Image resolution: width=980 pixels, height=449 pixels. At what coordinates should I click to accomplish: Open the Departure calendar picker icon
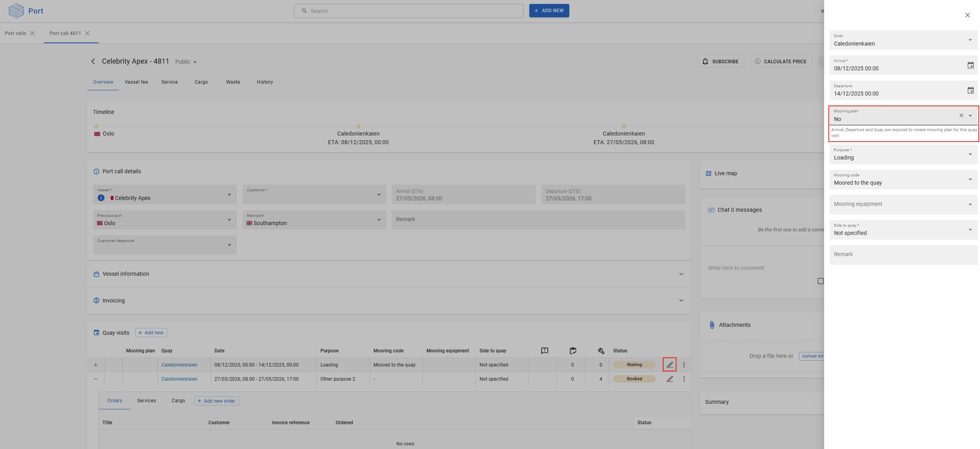[970, 90]
